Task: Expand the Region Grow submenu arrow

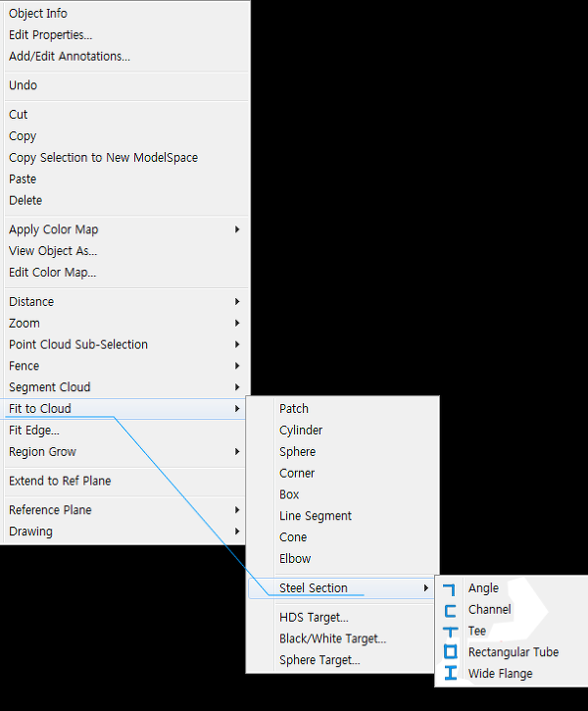Action: (x=237, y=452)
